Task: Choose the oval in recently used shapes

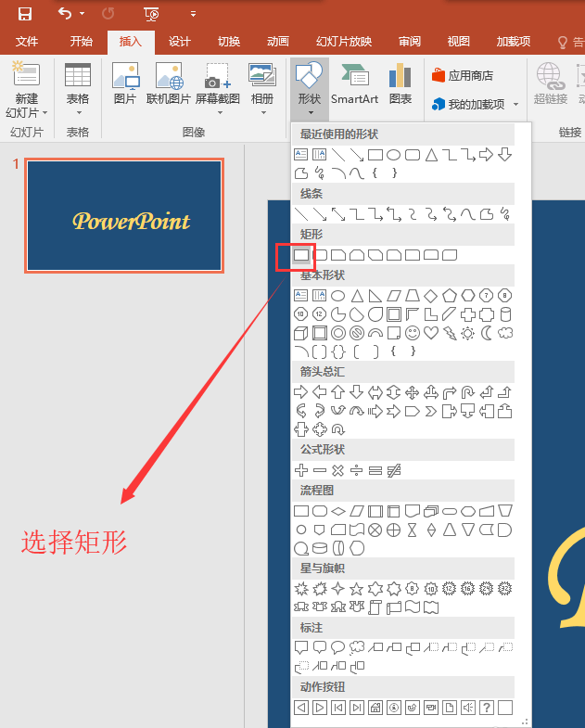Action: (x=394, y=155)
